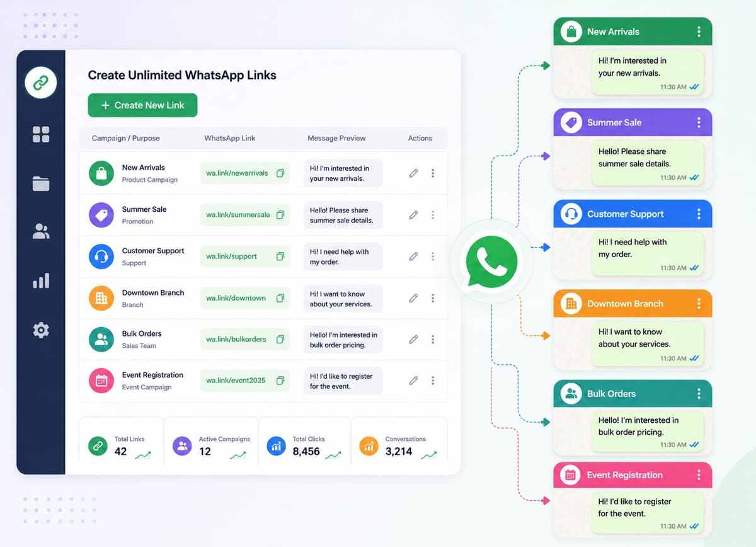Edit the Customer Support row with pencil
This screenshot has width=756, height=547.
413,256
